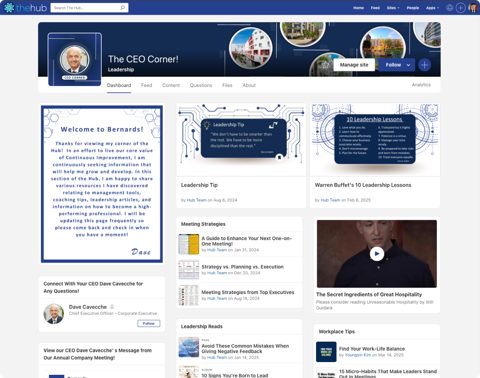Image resolution: width=480 pixels, height=378 pixels.
Task: Click thumbnail for Negative Feedback article
Action: (x=189, y=347)
